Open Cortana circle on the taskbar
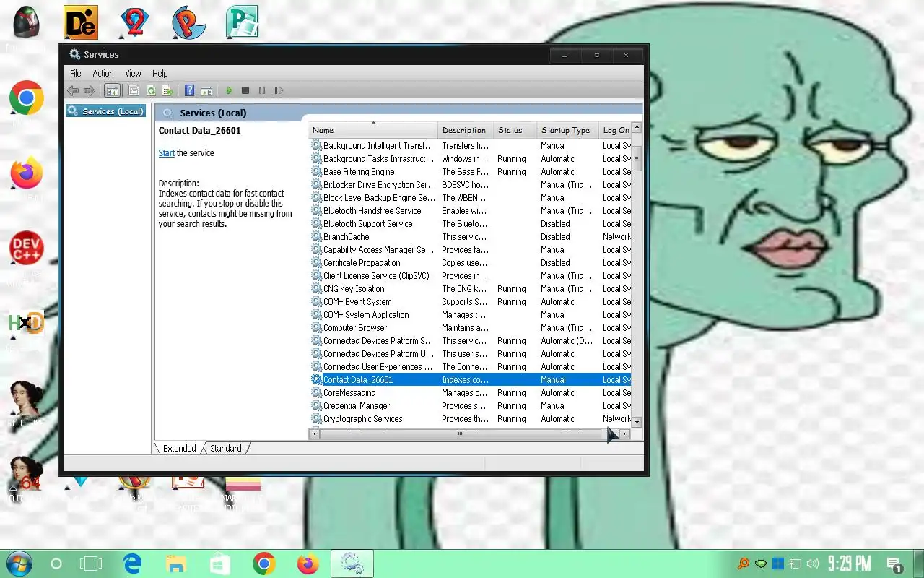 pyautogui.click(x=56, y=564)
